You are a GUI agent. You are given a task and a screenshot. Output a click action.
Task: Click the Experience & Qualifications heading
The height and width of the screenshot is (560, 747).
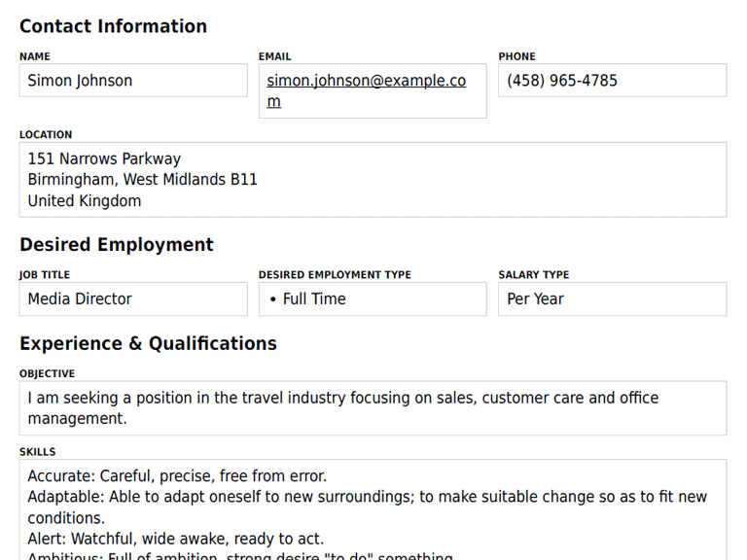(148, 343)
